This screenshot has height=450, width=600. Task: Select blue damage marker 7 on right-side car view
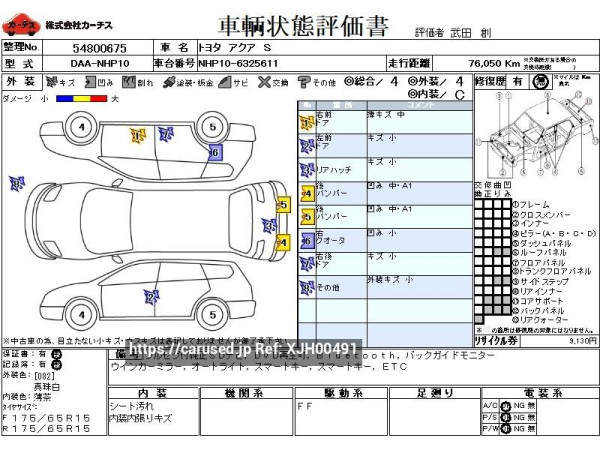pos(166,134)
